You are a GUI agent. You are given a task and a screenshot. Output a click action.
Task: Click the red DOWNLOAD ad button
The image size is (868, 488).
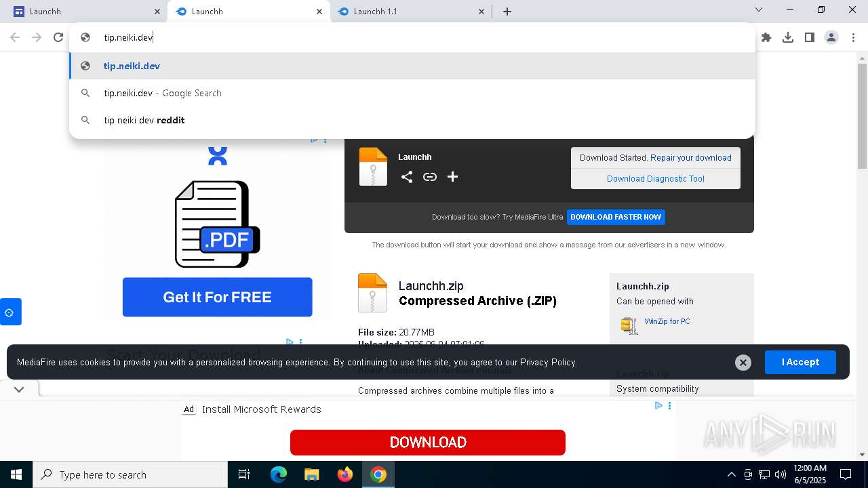coord(428,443)
